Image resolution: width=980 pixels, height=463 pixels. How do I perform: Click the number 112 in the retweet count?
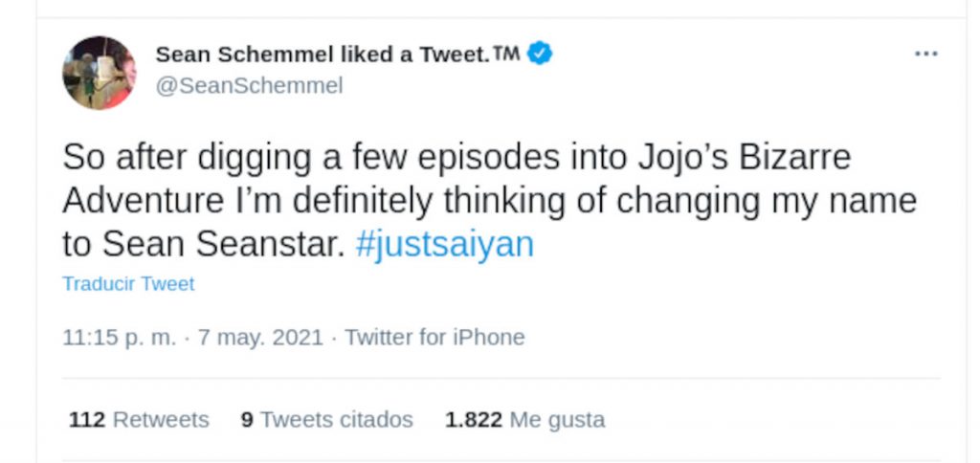point(86,420)
